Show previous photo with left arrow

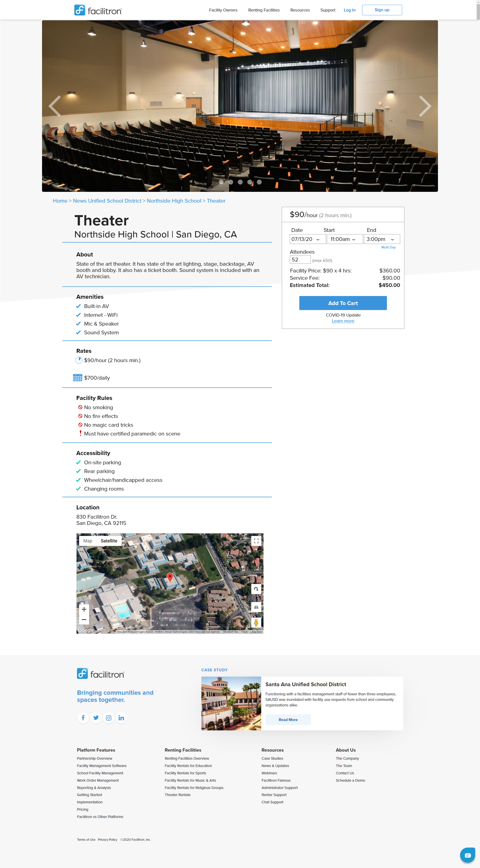55,106
